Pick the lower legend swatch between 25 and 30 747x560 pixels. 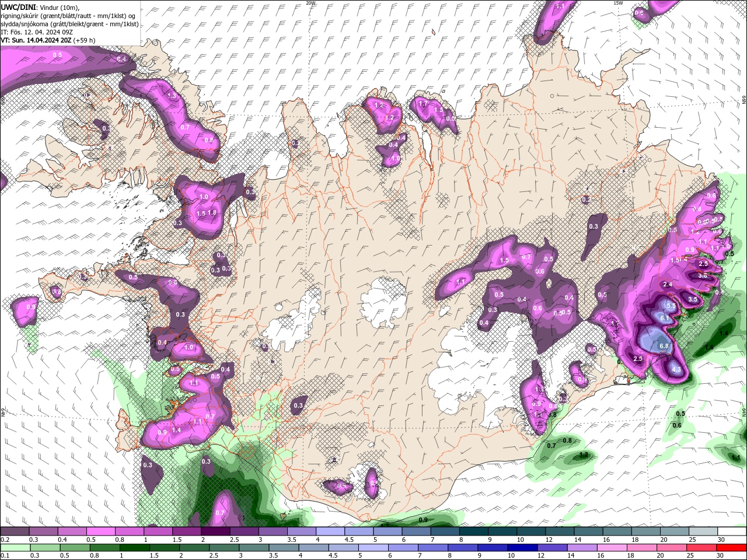701,547
